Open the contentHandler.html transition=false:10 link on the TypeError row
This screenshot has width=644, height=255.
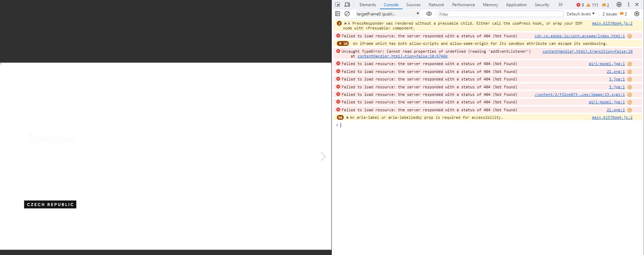click(x=587, y=52)
